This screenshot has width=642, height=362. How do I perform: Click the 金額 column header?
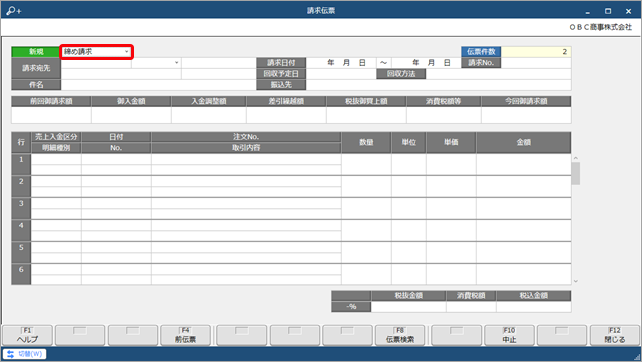click(524, 143)
